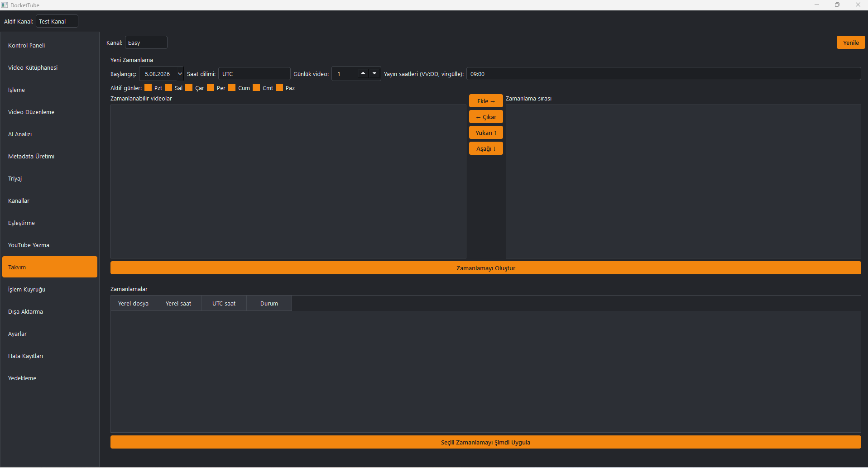Open Ayarlar settings page
The image size is (868, 468).
pos(50,334)
